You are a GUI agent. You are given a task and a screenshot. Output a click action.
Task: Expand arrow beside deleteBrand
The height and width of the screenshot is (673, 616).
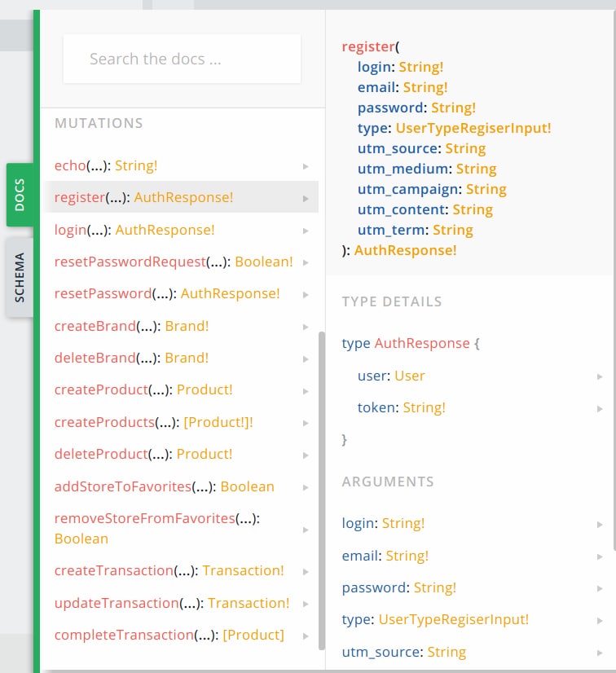click(x=306, y=358)
